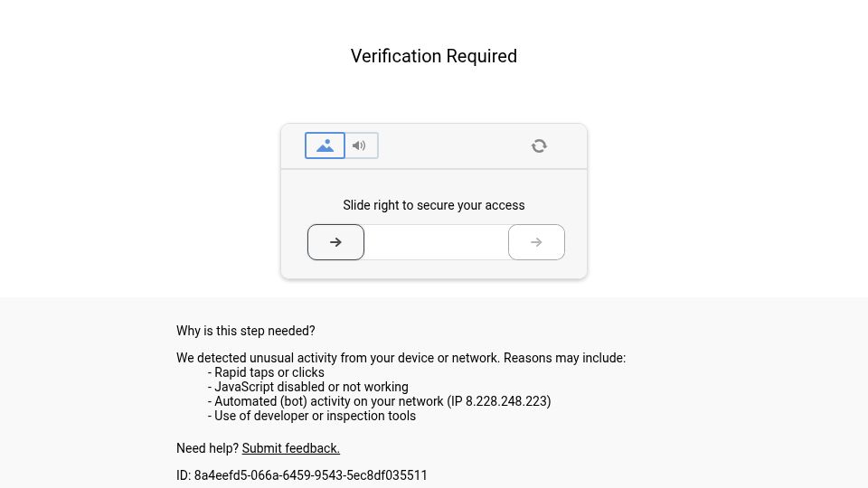Open the Submit feedback link
The width and height of the screenshot is (868, 488).
click(x=290, y=448)
